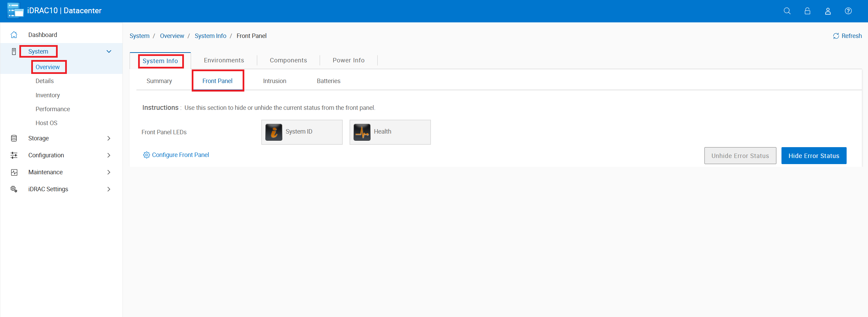Expand the Storage menu chevron

tap(109, 138)
